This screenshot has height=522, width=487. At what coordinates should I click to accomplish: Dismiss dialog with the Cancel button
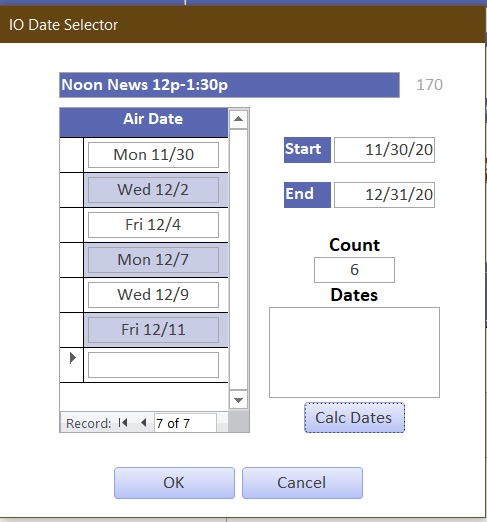302,483
